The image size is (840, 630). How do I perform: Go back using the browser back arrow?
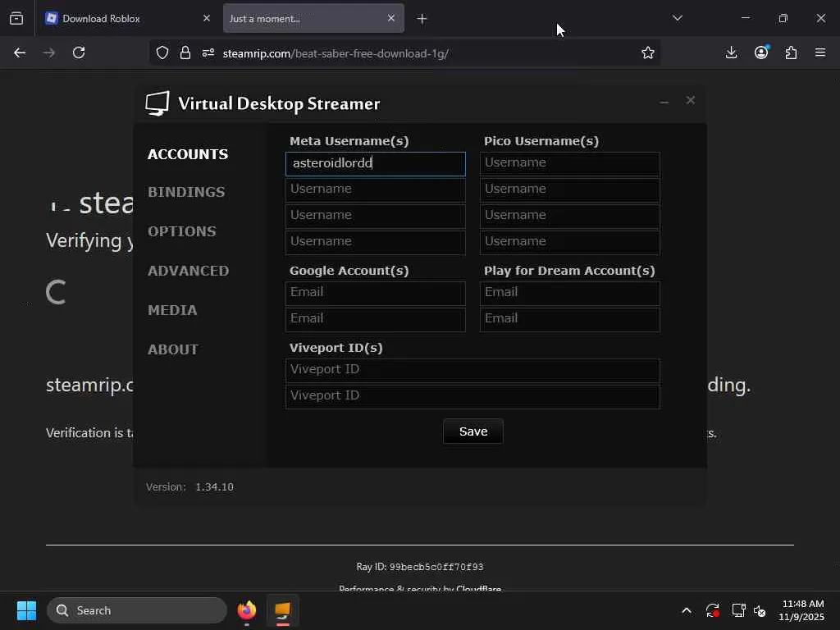tap(20, 52)
